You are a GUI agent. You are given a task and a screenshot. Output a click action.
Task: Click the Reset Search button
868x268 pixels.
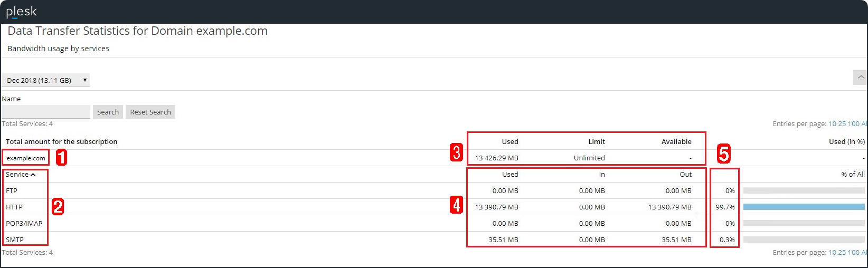point(150,112)
